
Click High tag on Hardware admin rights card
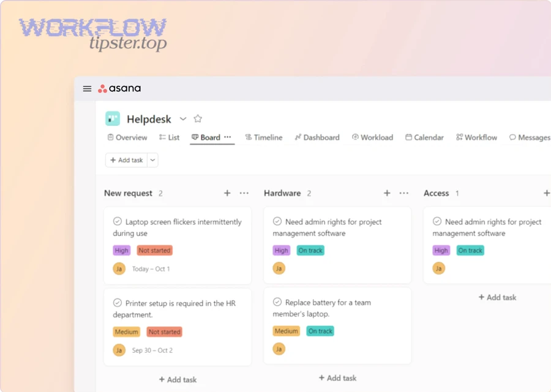(282, 250)
